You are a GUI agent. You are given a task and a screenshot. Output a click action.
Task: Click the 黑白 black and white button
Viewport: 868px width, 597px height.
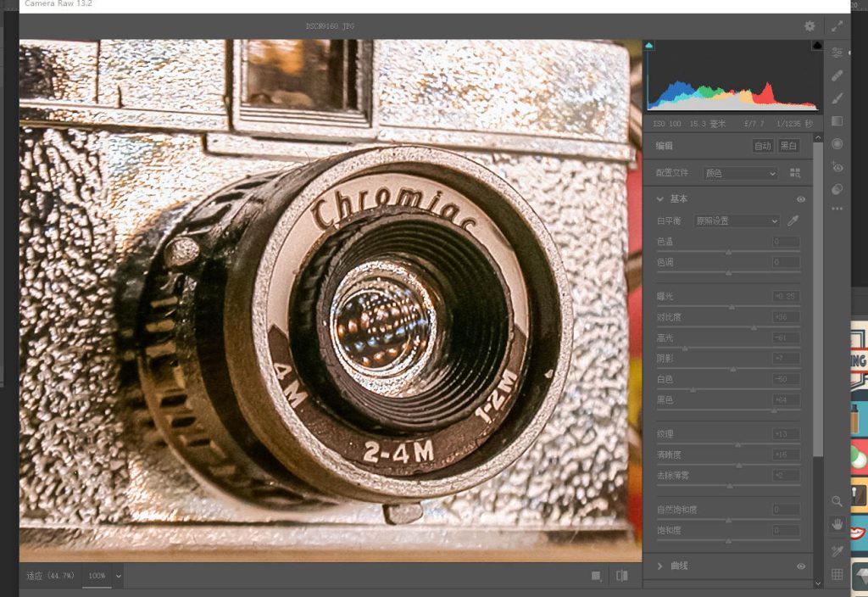[789, 146]
